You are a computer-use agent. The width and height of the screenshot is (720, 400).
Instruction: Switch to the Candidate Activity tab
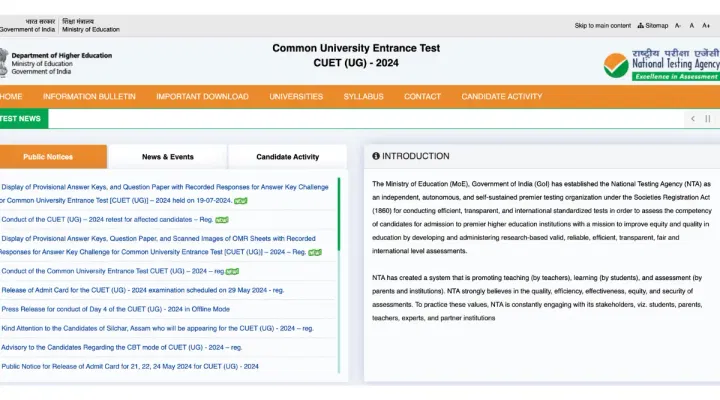[x=287, y=157]
